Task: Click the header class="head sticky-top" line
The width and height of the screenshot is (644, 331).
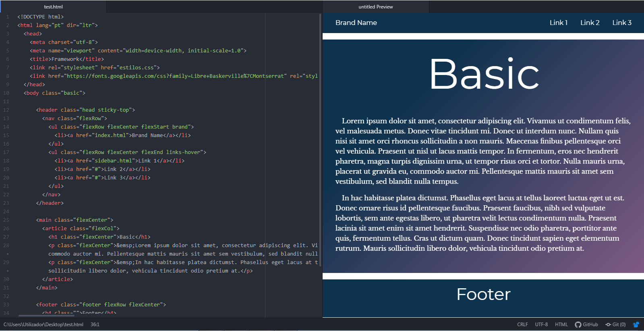Action: click(x=85, y=110)
